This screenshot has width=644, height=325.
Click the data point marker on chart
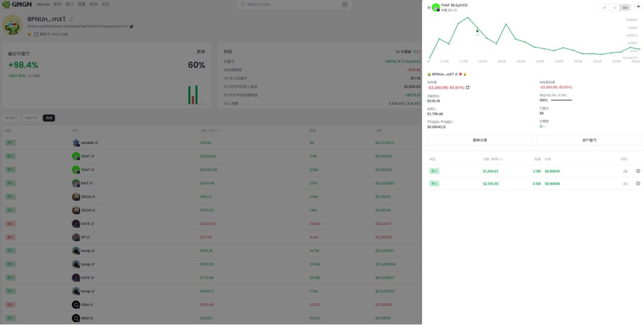(477, 31)
